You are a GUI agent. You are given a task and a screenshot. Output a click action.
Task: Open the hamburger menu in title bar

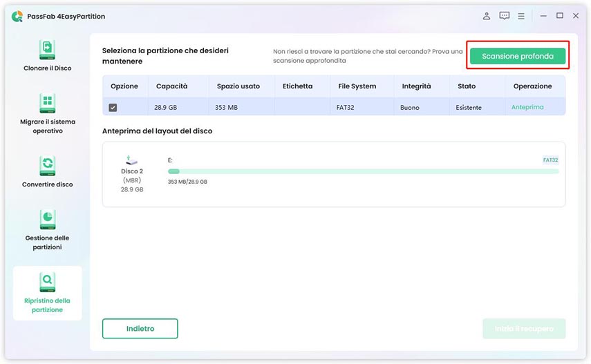(521, 16)
